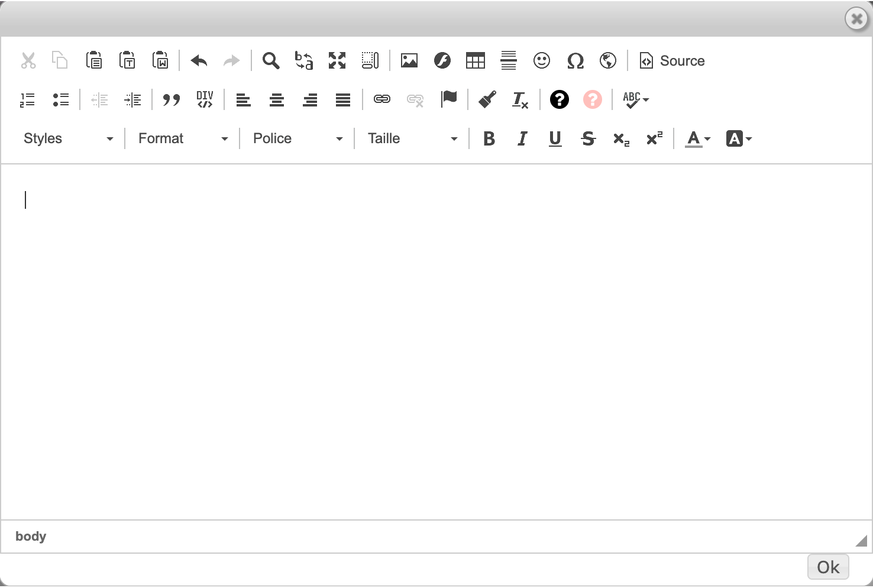The width and height of the screenshot is (873, 588).
Task: Click the Link chain icon
Action: pos(382,99)
